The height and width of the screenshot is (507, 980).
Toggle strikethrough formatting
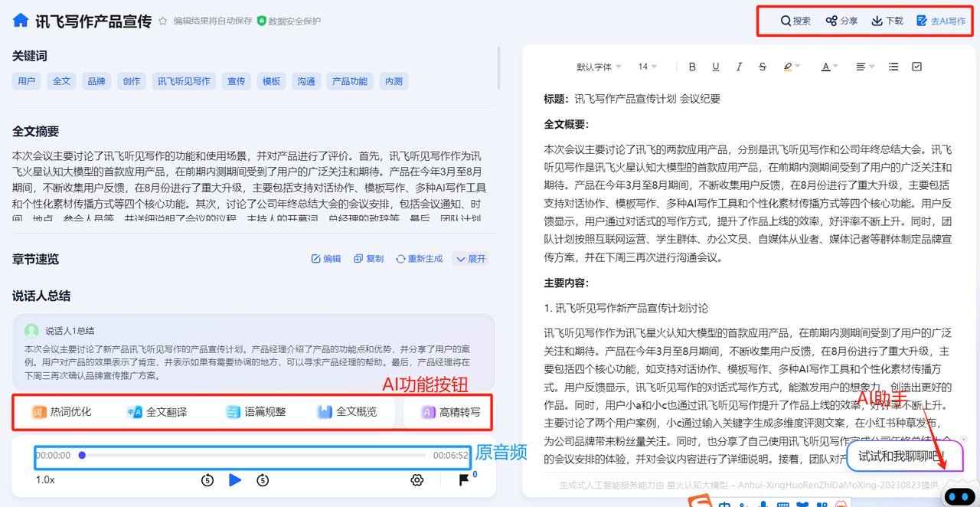[x=763, y=67]
